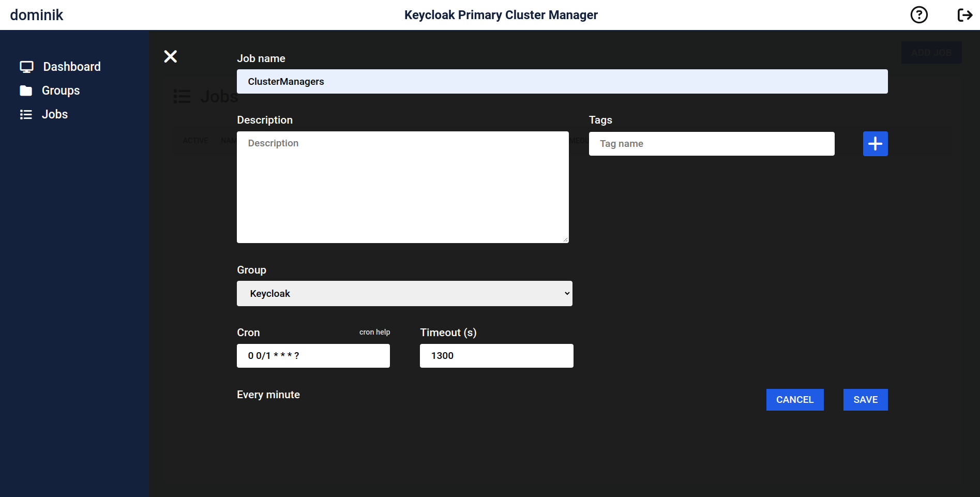Viewport: 980px width, 497px height.
Task: Click the Groups folder icon
Action: (x=26, y=91)
